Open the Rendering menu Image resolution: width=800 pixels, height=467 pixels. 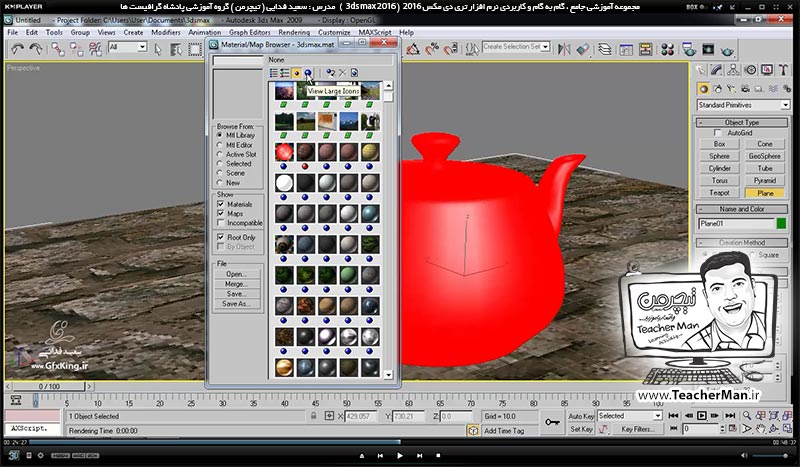pyautogui.click(x=294, y=32)
